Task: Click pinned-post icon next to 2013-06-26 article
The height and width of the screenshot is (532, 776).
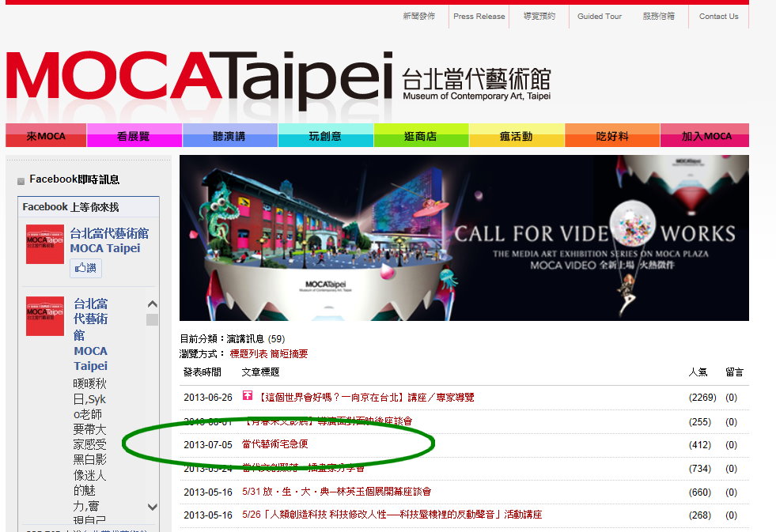Action: point(248,395)
